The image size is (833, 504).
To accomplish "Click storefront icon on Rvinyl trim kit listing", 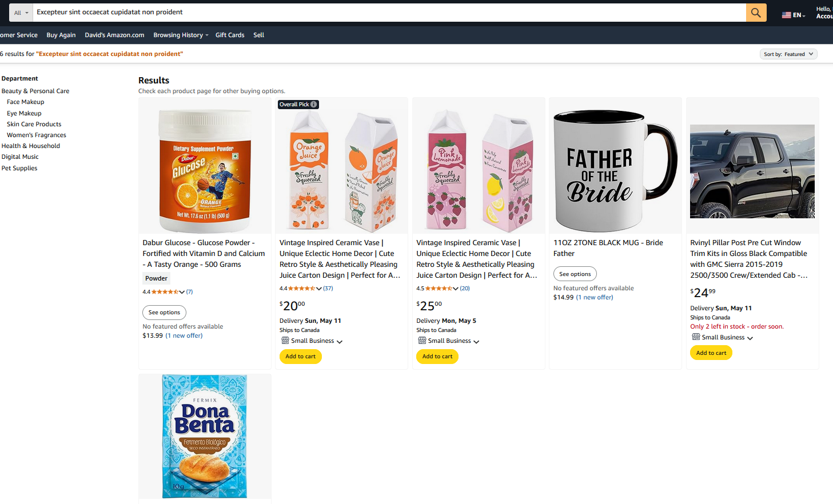I will coord(696,337).
